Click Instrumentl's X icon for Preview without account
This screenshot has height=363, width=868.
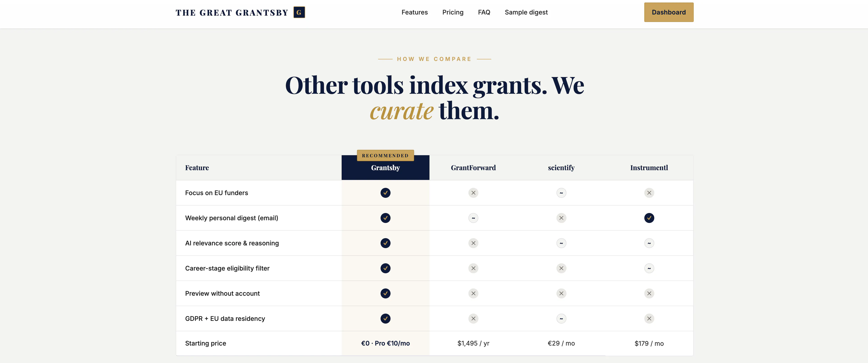point(649,293)
